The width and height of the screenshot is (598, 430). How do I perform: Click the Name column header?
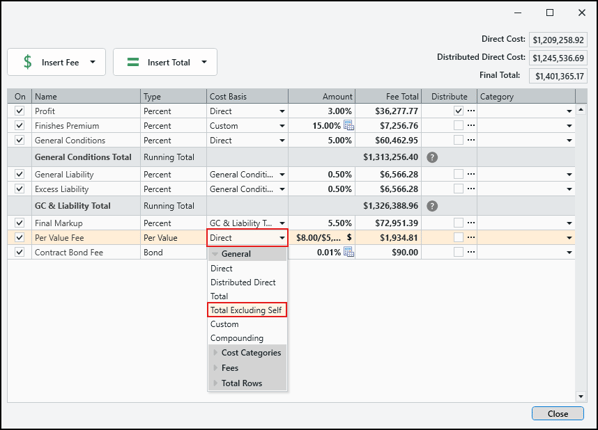86,97
